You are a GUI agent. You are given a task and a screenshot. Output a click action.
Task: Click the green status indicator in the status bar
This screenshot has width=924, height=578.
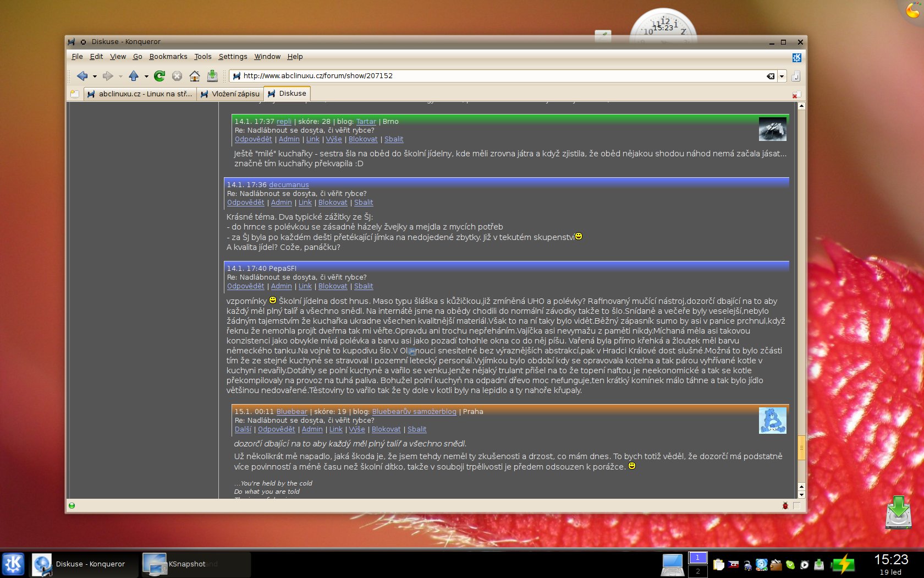tap(71, 505)
